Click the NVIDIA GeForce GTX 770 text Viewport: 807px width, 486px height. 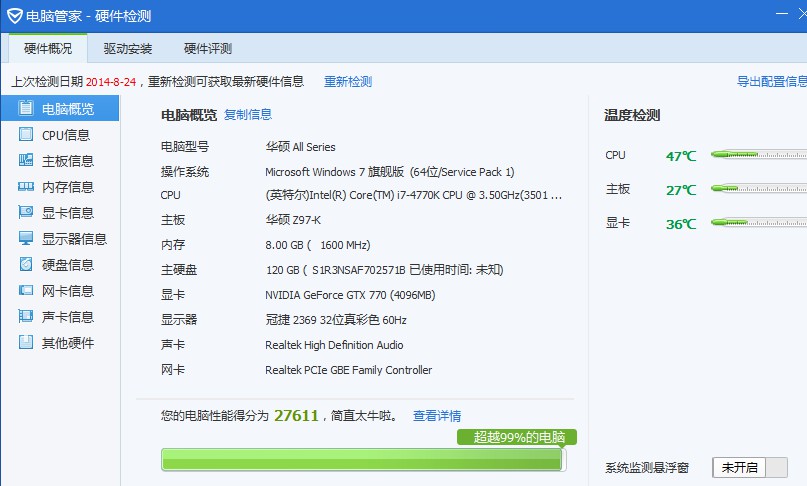[x=350, y=295]
